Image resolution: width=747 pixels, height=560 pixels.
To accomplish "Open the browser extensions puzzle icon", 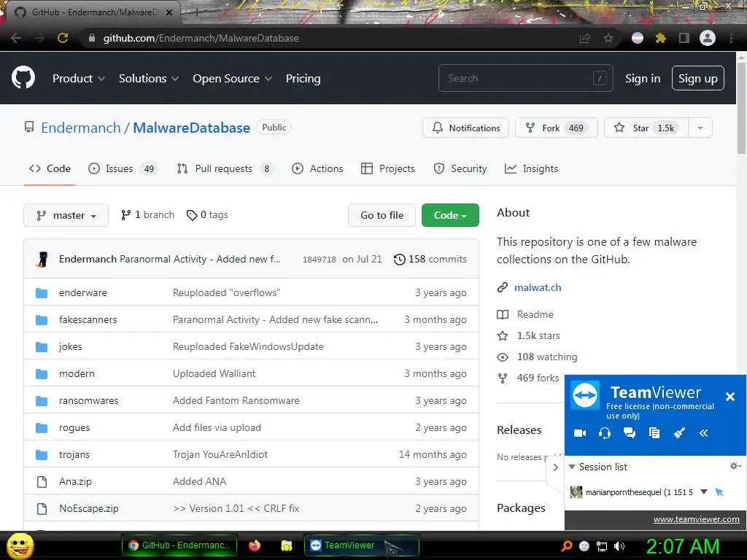I will click(x=660, y=38).
